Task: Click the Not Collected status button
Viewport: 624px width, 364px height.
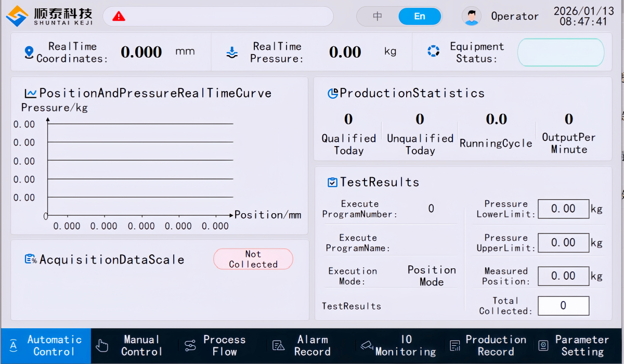Action: coord(253,259)
